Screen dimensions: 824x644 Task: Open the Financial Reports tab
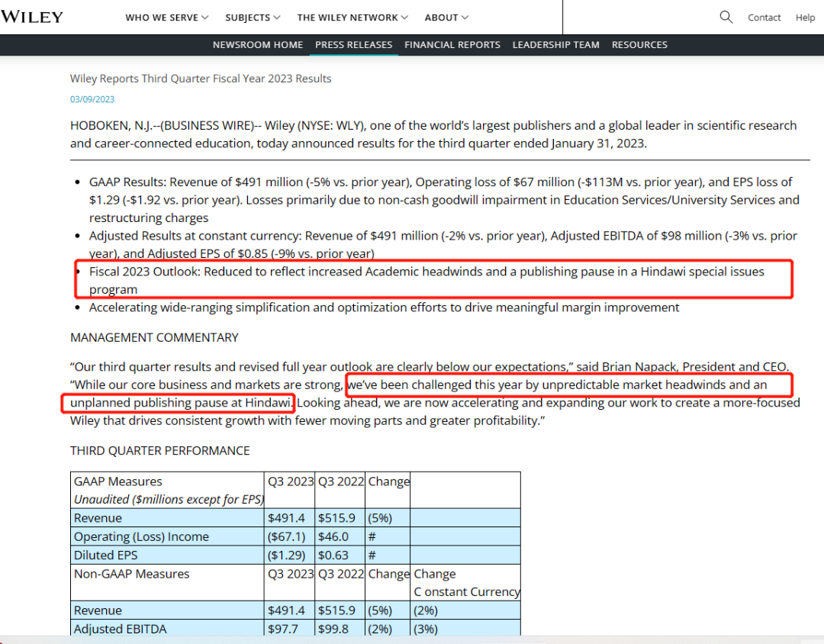[x=452, y=45]
